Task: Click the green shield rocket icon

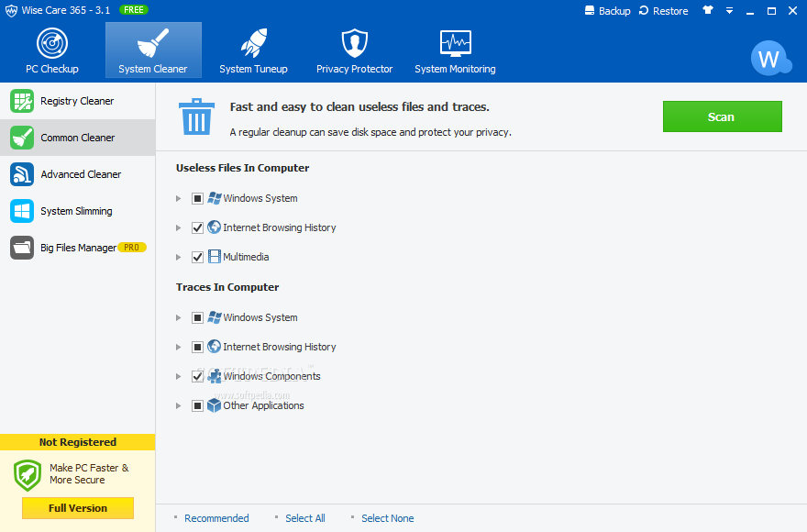Action: click(28, 475)
